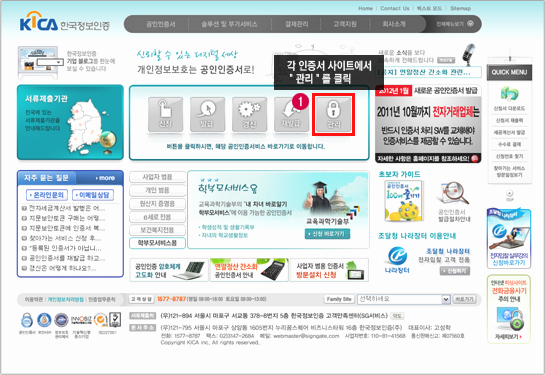This screenshot has height=375, width=545.
Task: Select the 학부모서비스용 tab
Action: coord(157,243)
